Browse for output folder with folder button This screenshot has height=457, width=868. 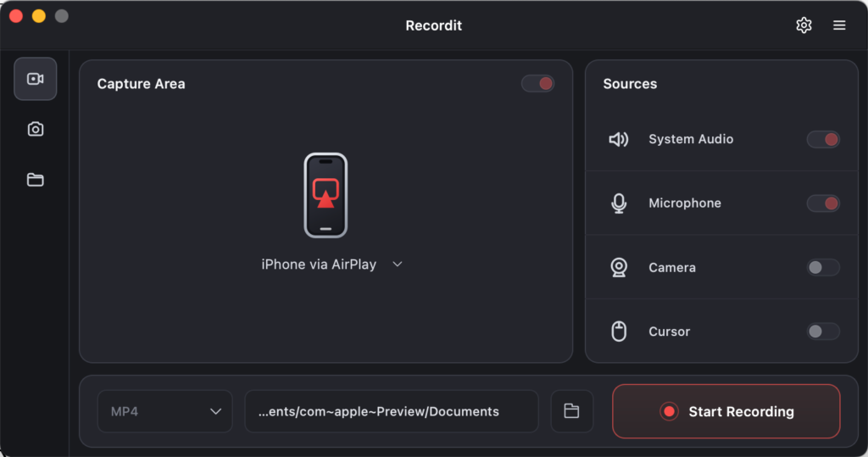[572, 411]
